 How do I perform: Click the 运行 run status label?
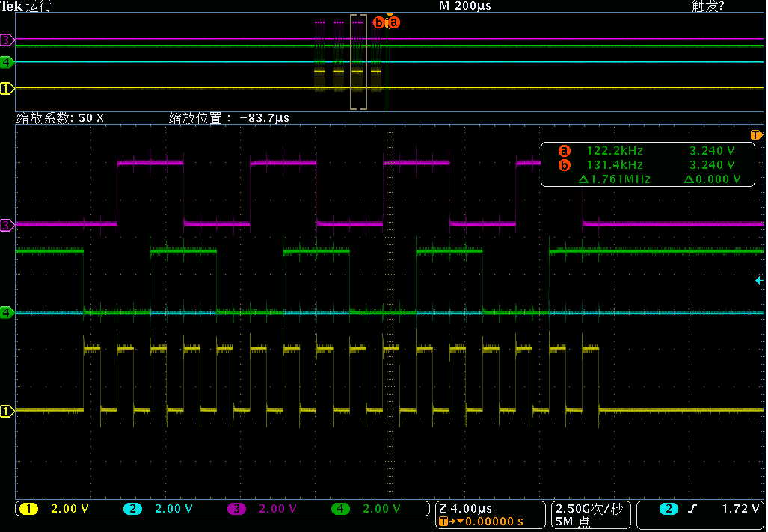tap(37, 7)
